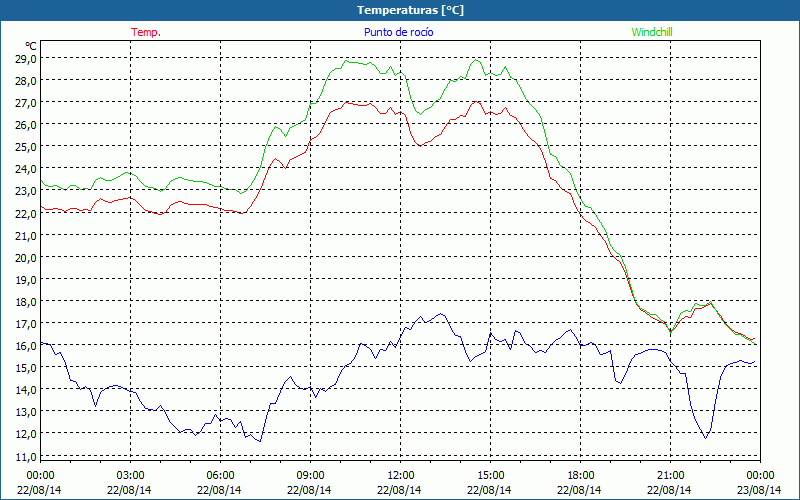Click the Temp. legend label
800x500 pixels.
point(146,32)
